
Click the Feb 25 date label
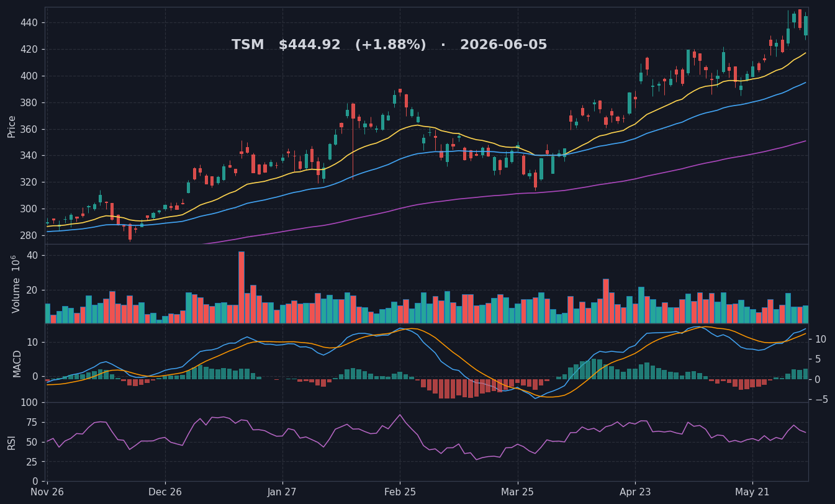pyautogui.click(x=400, y=492)
